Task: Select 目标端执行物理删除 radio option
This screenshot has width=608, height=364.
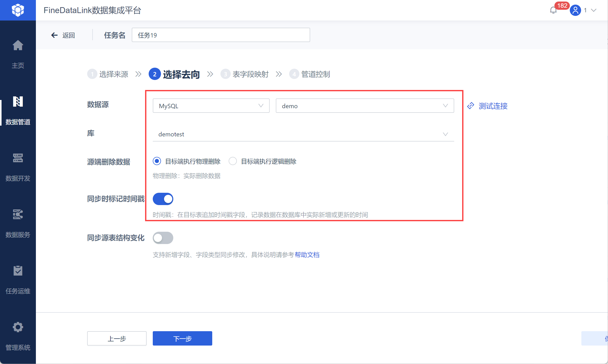Action: tap(157, 161)
